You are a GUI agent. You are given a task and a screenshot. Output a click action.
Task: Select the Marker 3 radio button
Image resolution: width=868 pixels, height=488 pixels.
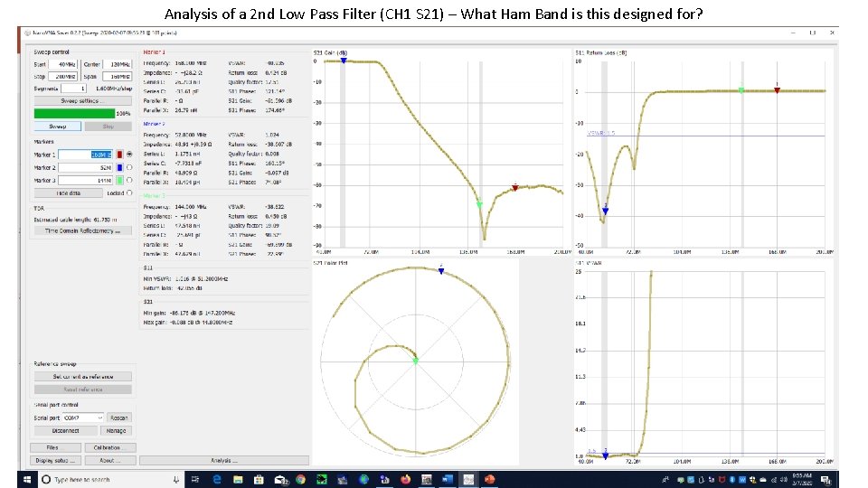coord(129,180)
